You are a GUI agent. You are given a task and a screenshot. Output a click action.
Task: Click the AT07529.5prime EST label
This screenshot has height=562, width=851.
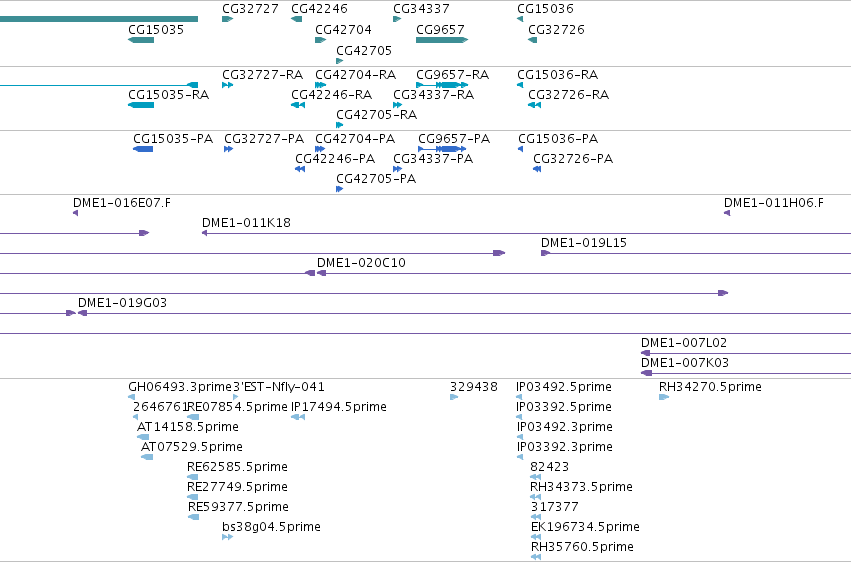(x=192, y=447)
